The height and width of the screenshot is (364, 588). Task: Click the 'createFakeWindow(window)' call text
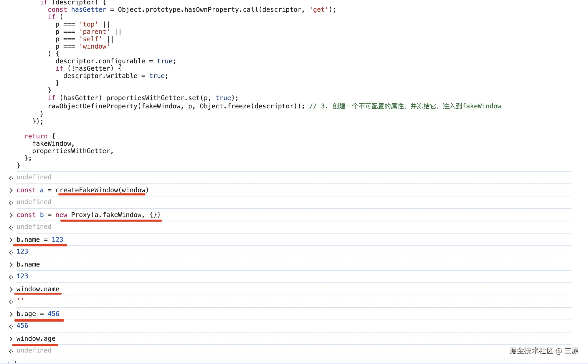coord(102,190)
